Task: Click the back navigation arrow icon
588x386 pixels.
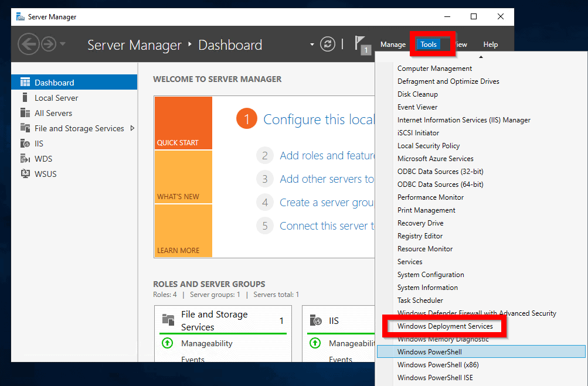Action: pos(29,45)
